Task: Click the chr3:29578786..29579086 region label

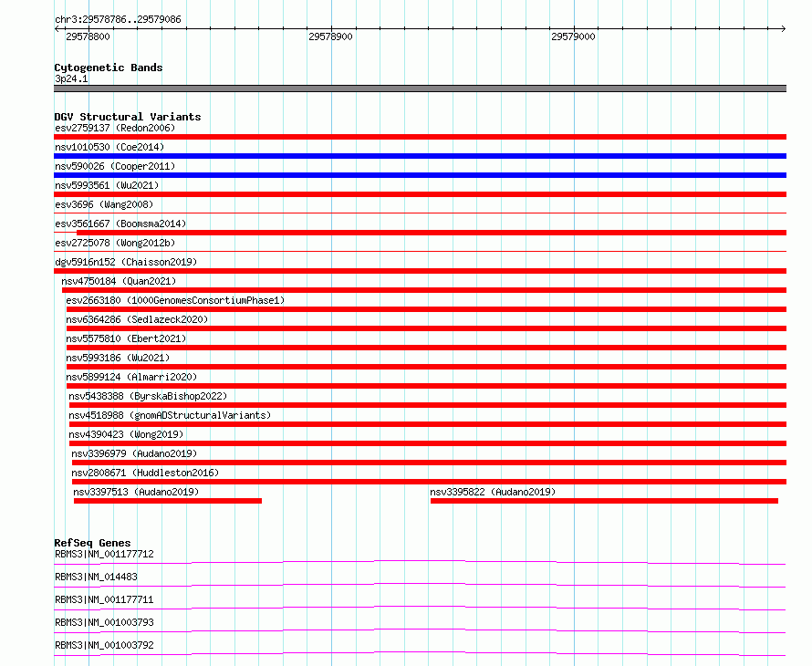Action: coord(118,19)
